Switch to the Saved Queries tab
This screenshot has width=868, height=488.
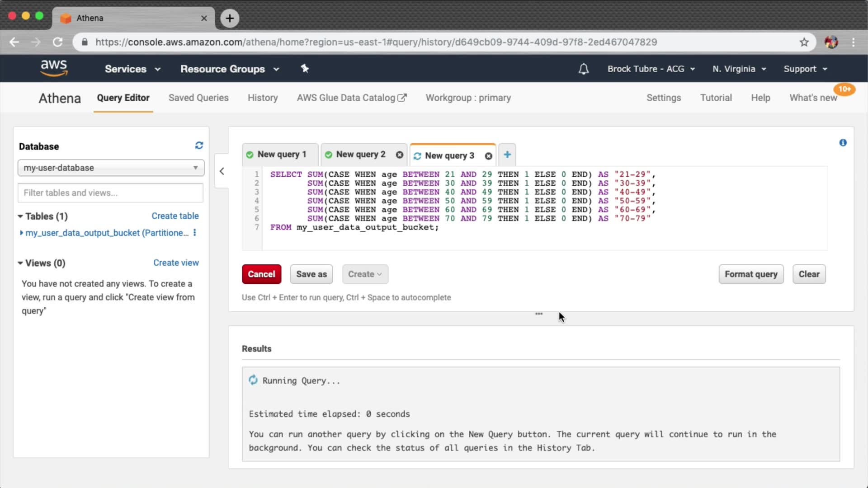pos(198,98)
